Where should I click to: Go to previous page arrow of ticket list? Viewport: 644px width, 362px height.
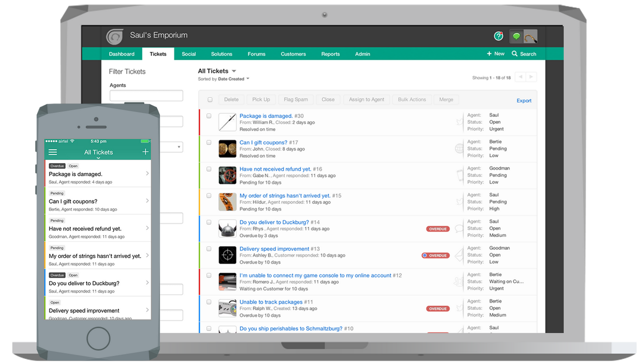tap(520, 77)
